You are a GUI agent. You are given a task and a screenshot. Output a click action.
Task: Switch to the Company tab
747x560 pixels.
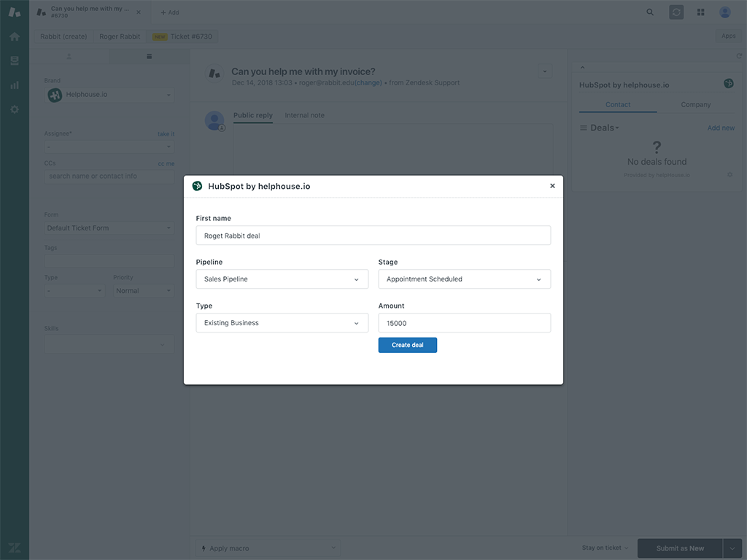[x=695, y=105]
